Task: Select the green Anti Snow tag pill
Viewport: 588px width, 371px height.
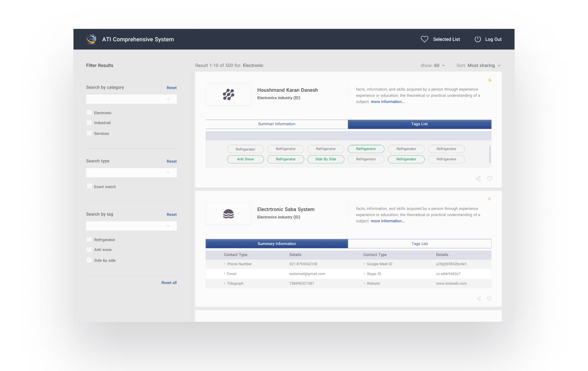Action: [245, 159]
